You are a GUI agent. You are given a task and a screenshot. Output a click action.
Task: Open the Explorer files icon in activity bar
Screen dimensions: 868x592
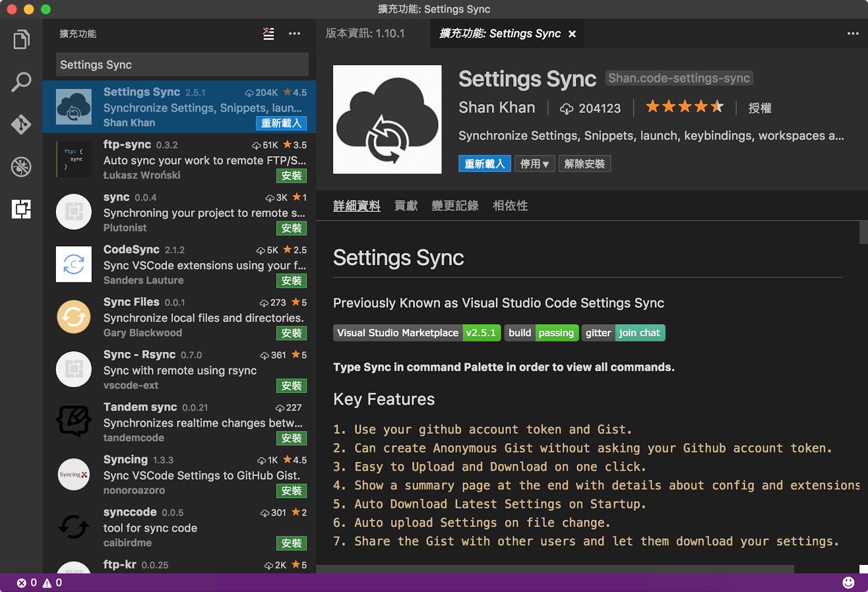[x=21, y=40]
